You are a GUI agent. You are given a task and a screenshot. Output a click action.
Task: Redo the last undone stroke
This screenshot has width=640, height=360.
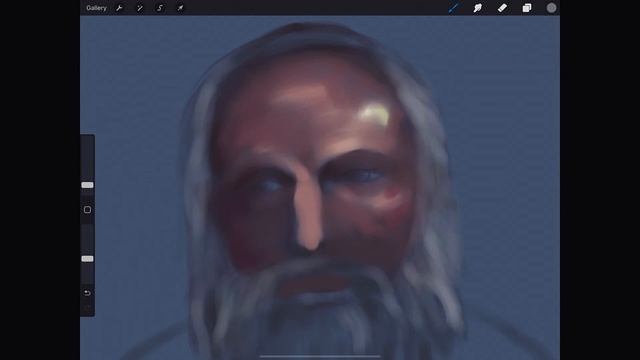click(x=87, y=308)
